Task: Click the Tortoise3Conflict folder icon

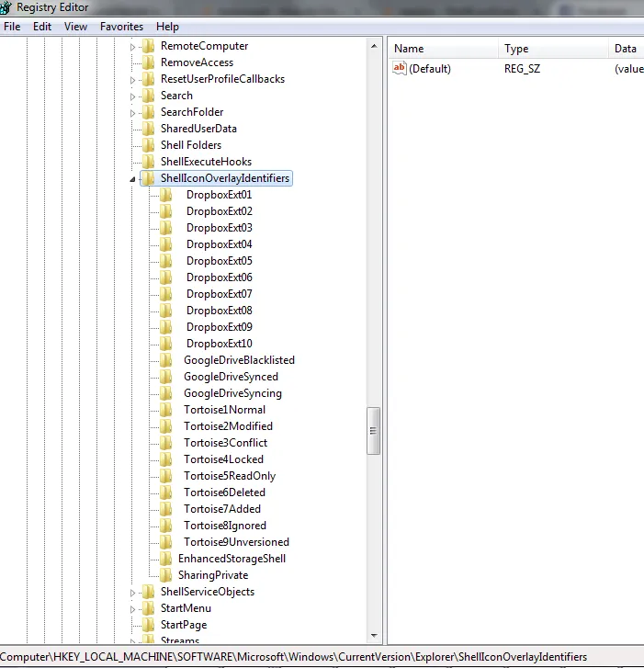Action: click(165, 443)
